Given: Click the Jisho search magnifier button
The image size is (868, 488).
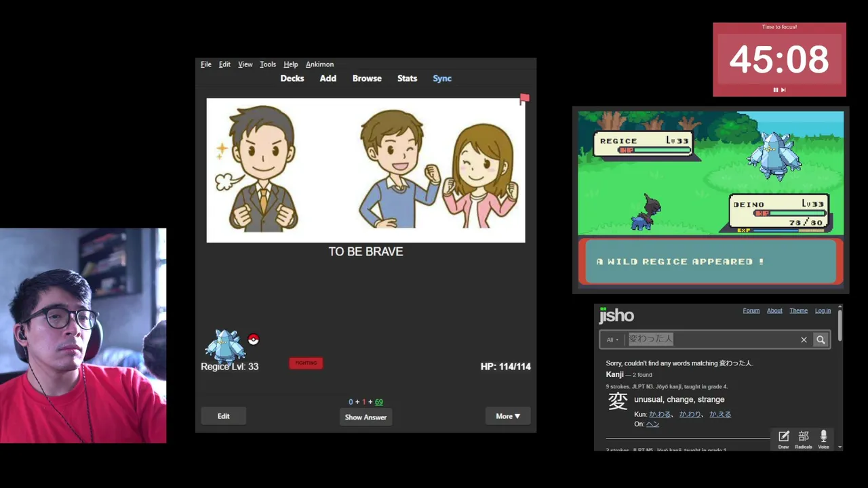Looking at the screenshot, I should click(821, 340).
